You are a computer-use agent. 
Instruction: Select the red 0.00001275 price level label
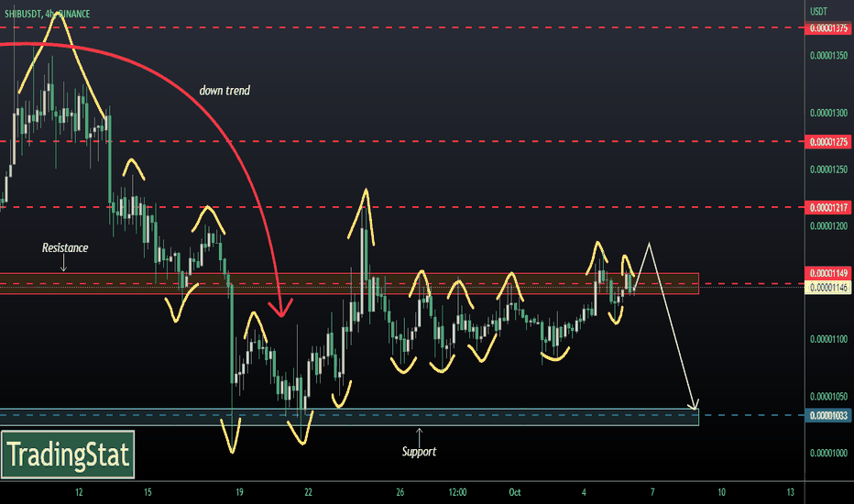[827, 142]
